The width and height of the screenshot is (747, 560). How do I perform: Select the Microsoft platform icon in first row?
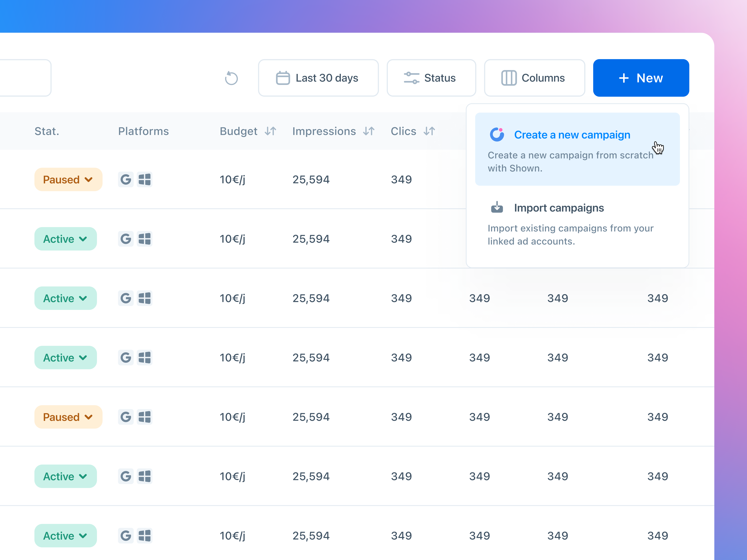[x=145, y=179]
